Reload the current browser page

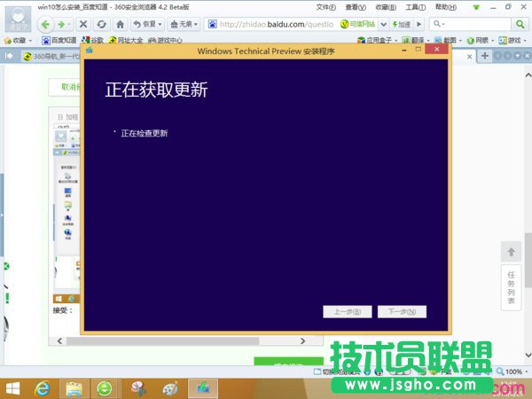click(x=101, y=25)
